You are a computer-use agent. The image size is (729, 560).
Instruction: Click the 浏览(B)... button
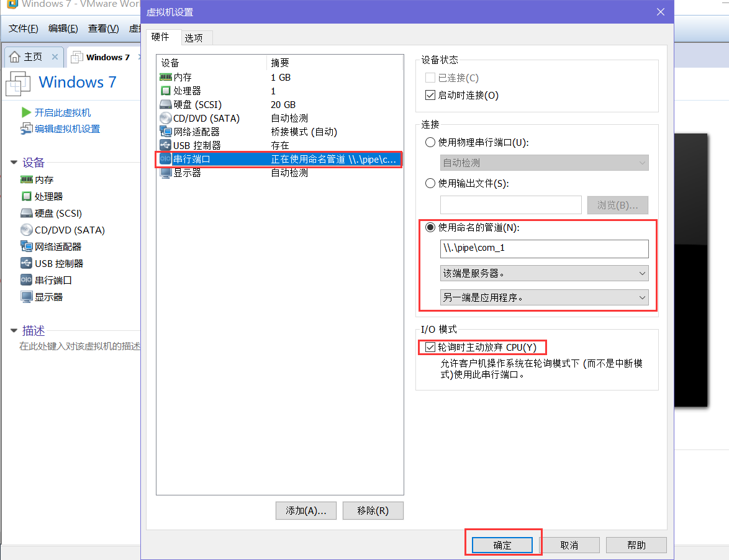point(617,205)
